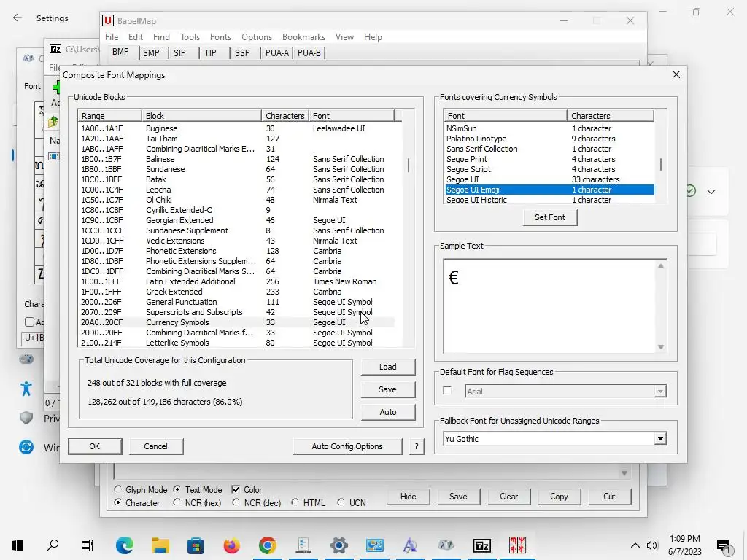Screen dimensions: 747x560
Task: Toggle the Color checkbox in BabelMap
Action: tap(236, 489)
